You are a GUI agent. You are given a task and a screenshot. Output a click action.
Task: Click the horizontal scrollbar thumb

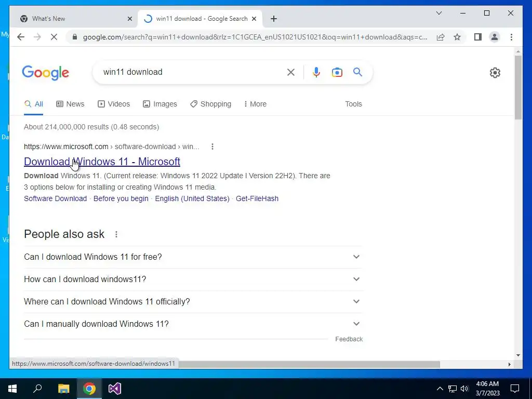[x=309, y=364]
